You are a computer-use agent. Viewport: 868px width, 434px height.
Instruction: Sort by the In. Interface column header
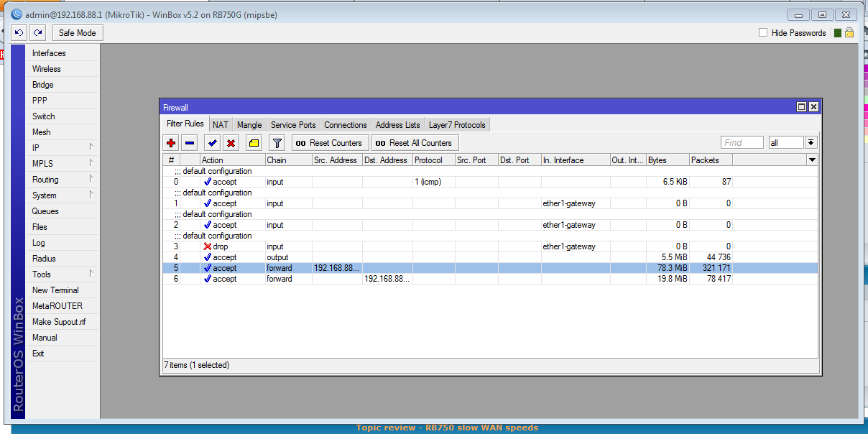(x=575, y=160)
